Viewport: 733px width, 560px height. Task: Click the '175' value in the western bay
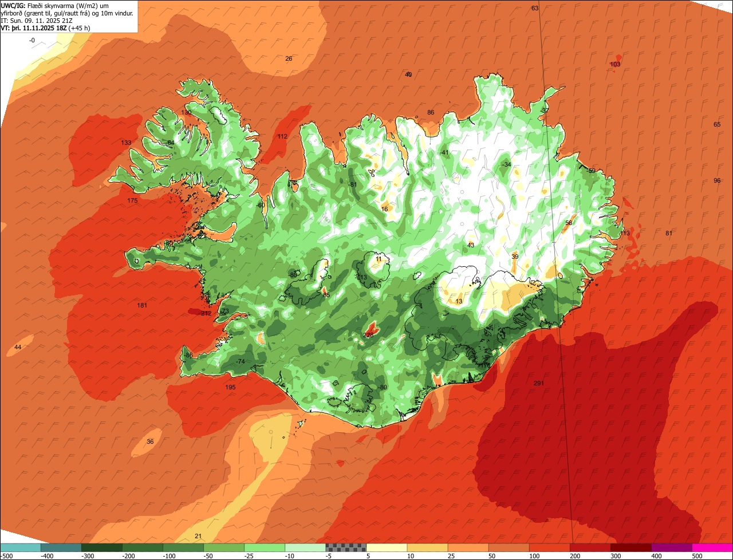[x=133, y=200]
